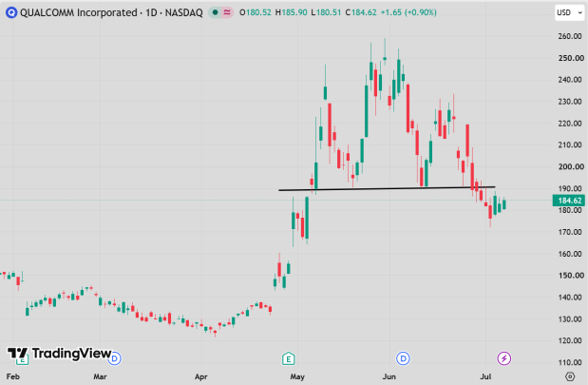This screenshot has height=385, width=588.
Task: Click the May time axis label
Action: pyautogui.click(x=297, y=376)
